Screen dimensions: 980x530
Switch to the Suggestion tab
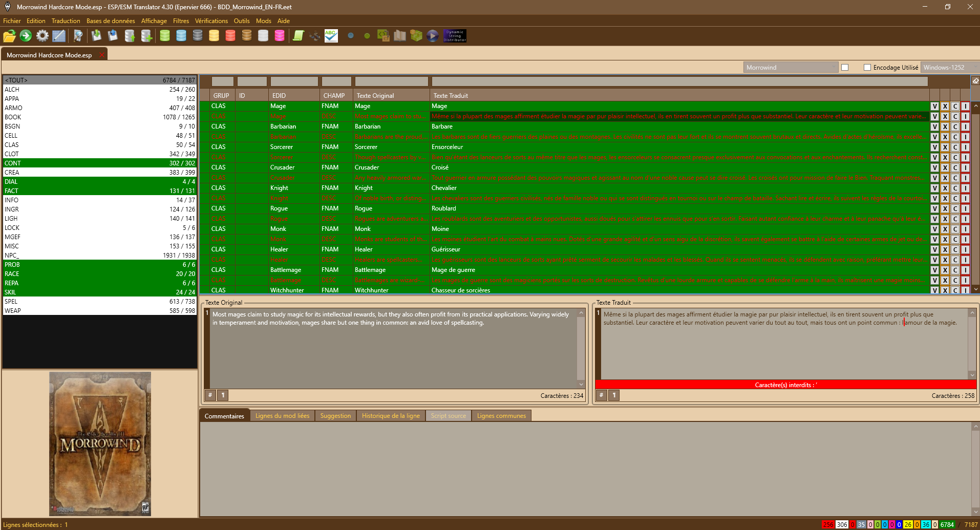pyautogui.click(x=335, y=416)
